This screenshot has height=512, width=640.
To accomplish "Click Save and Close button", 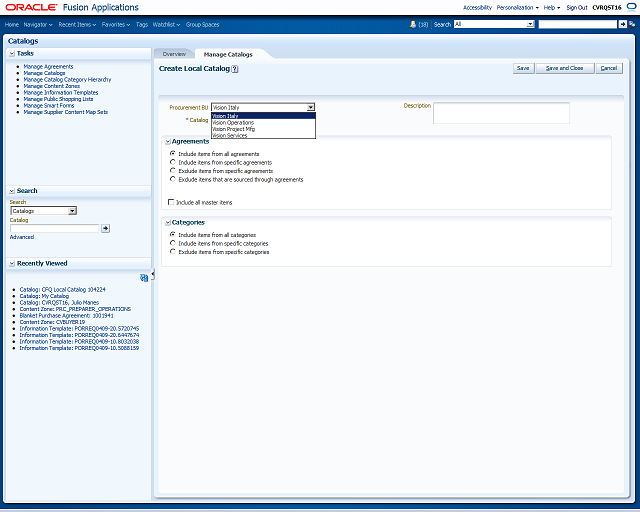I will (x=565, y=68).
